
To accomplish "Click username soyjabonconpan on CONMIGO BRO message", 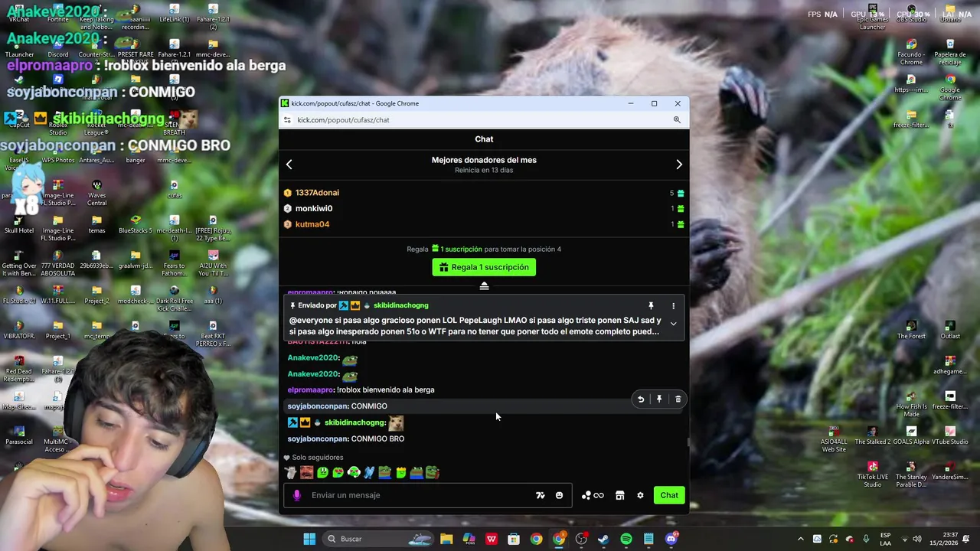I will click(318, 439).
